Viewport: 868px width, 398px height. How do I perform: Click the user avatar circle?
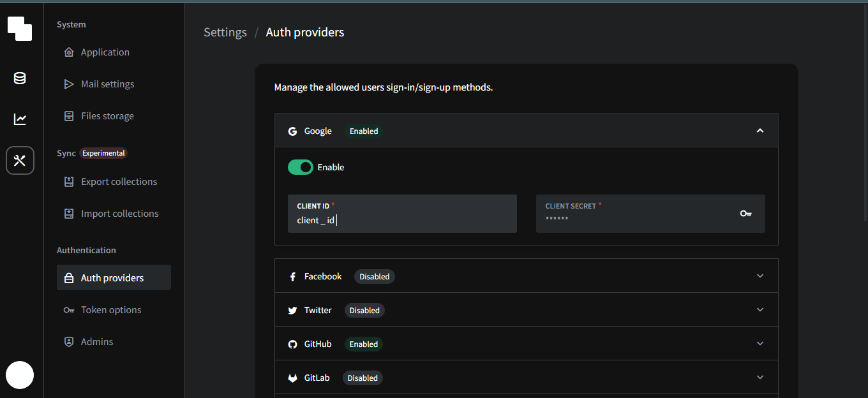tap(20, 375)
